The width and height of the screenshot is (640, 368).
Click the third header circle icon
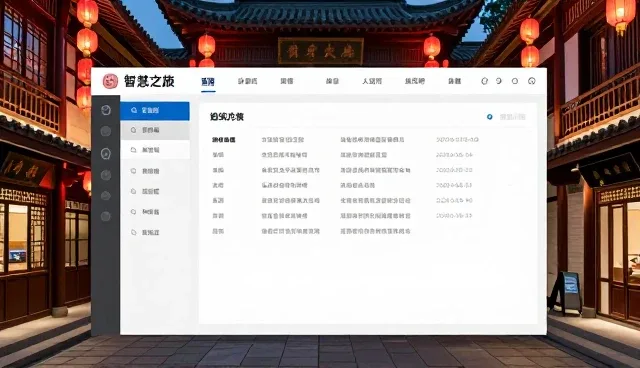pos(515,81)
